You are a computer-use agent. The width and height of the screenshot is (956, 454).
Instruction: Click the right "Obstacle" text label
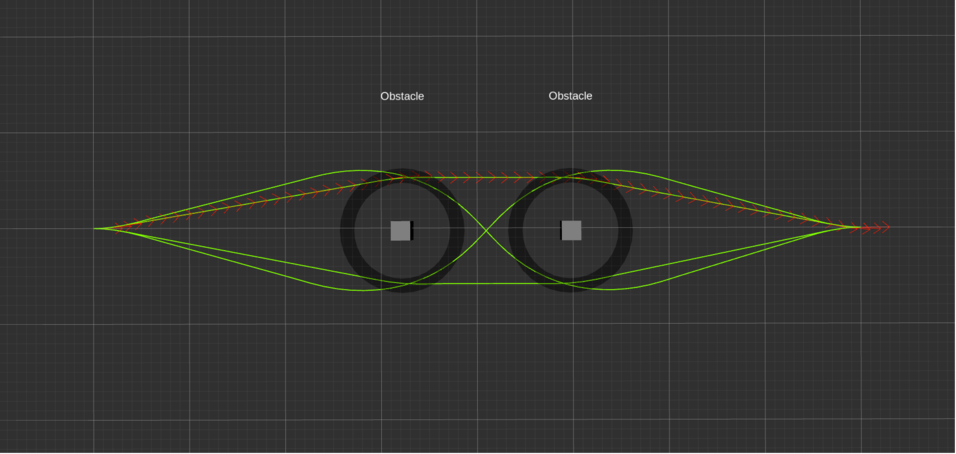point(570,96)
